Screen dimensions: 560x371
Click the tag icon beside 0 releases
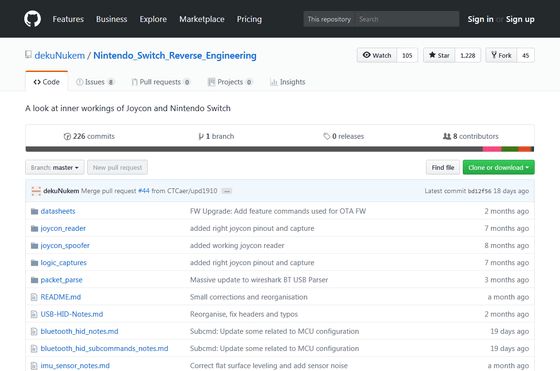pyautogui.click(x=326, y=136)
